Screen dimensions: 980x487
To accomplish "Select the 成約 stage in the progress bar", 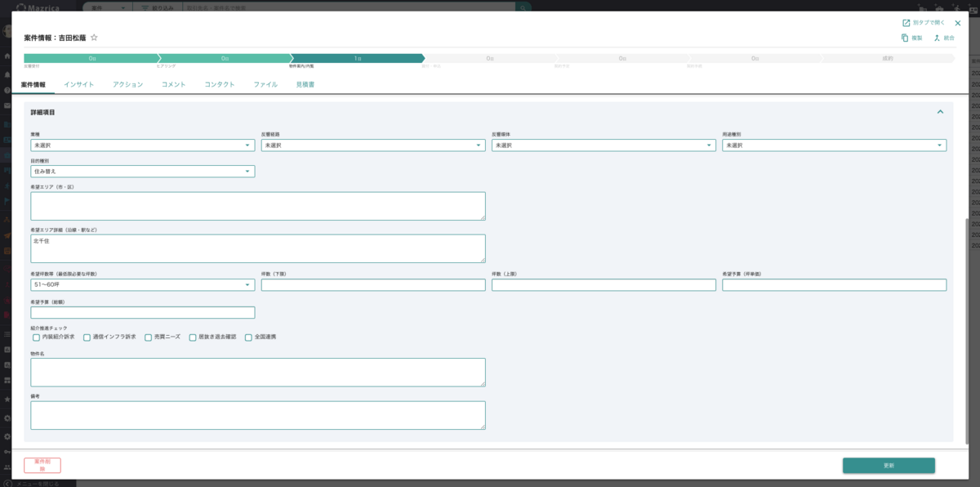I will [887, 59].
